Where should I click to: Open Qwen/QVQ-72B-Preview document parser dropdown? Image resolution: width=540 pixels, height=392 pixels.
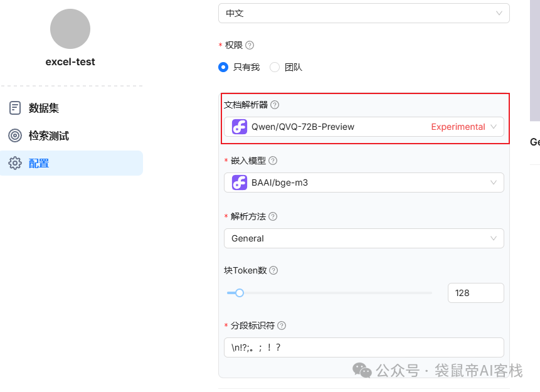coord(364,127)
